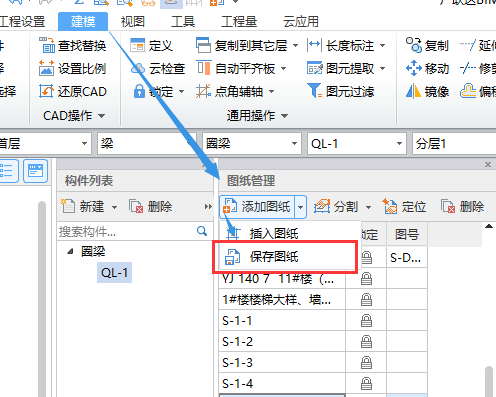The width and height of the screenshot is (496, 397).
Task: Click the 自动平齐板 icon
Action: click(204, 68)
